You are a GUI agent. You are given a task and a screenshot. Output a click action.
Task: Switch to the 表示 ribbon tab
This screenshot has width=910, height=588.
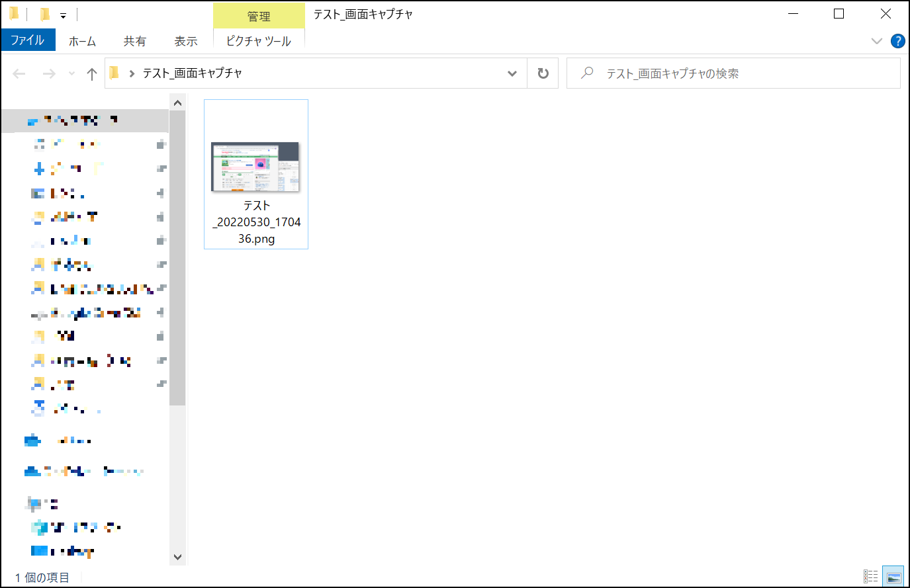(x=185, y=40)
